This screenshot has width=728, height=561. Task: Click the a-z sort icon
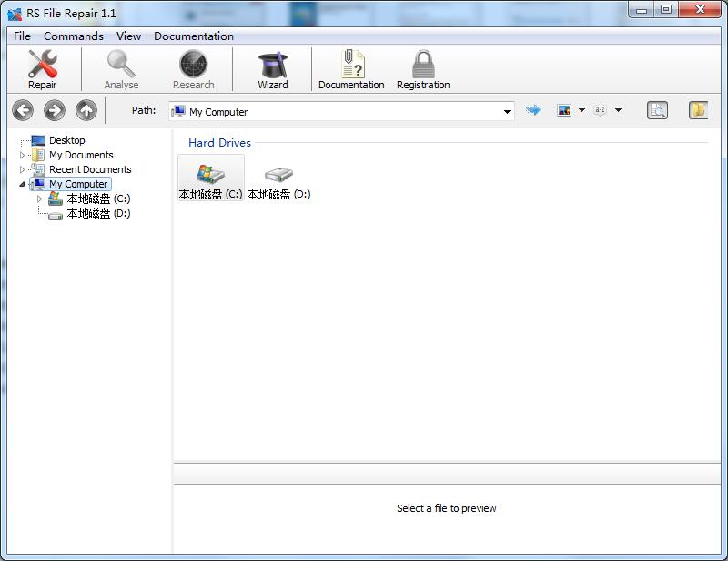600,110
